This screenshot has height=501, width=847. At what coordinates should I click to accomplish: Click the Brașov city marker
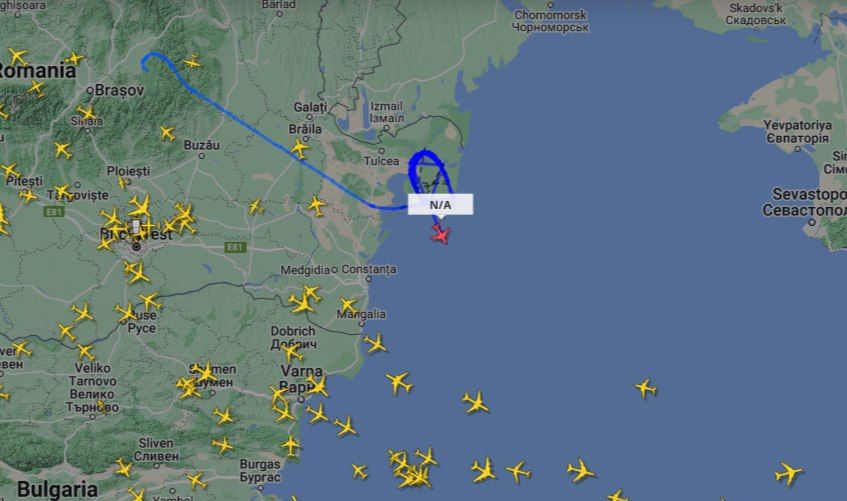click(x=91, y=90)
